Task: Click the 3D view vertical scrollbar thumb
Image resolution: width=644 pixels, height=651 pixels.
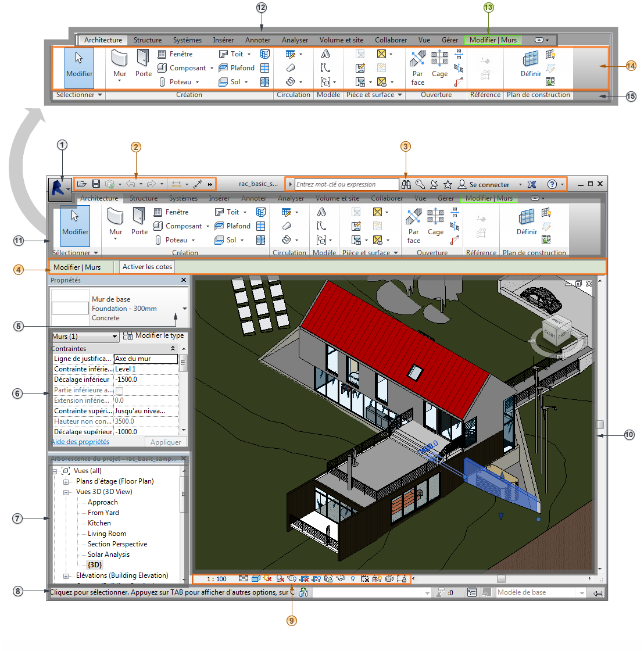Action: coord(600,424)
